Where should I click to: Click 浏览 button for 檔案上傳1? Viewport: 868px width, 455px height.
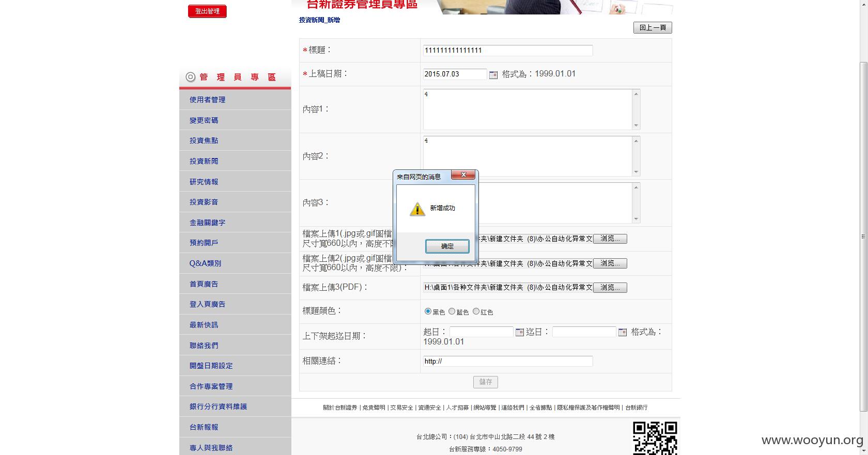coord(610,239)
